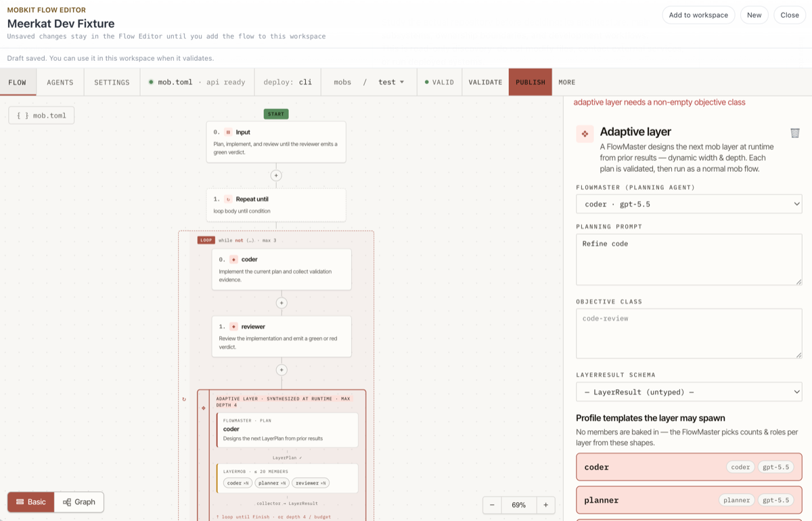Open the Flow tab
Viewport: 812px width, 521px height.
(18, 82)
